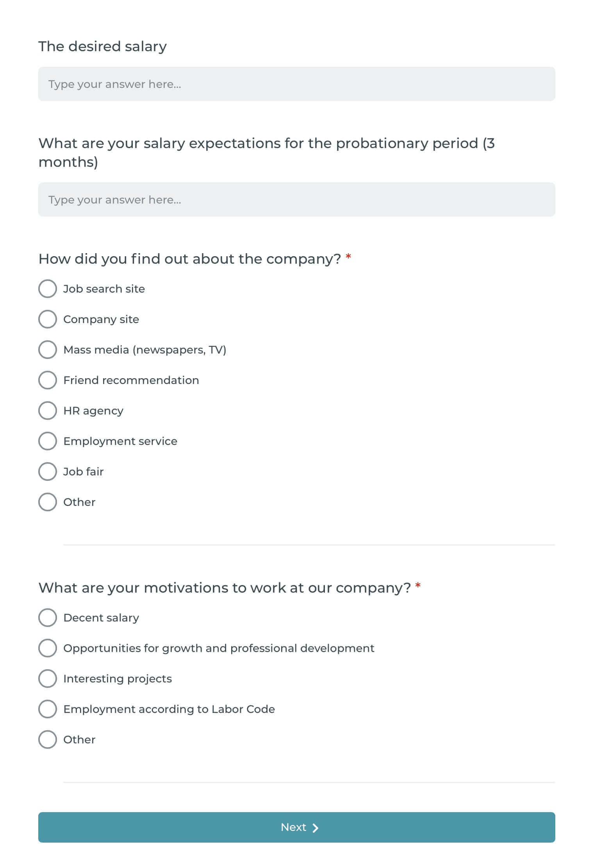The image size is (592, 868).
Task: Click the Next button
Action: (x=296, y=827)
